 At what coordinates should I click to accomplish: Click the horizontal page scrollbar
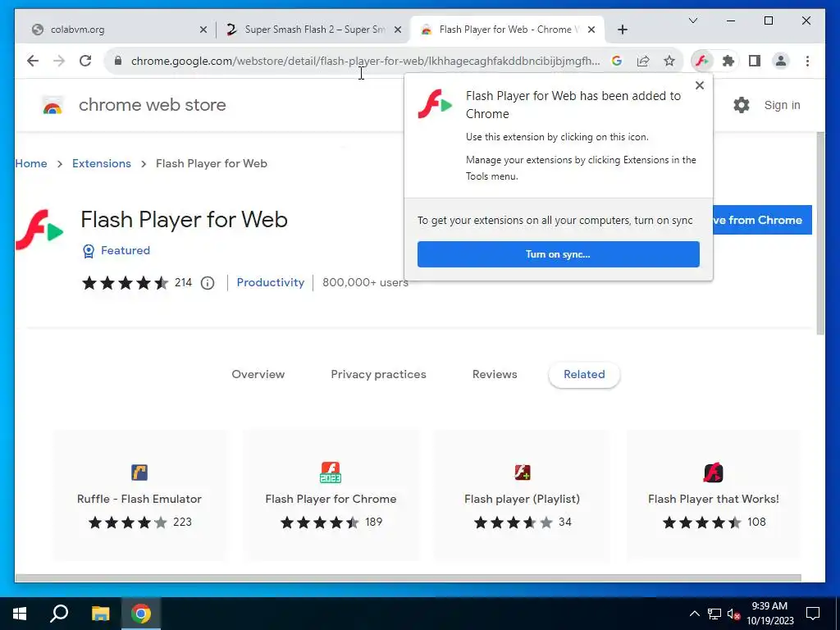tap(409, 578)
